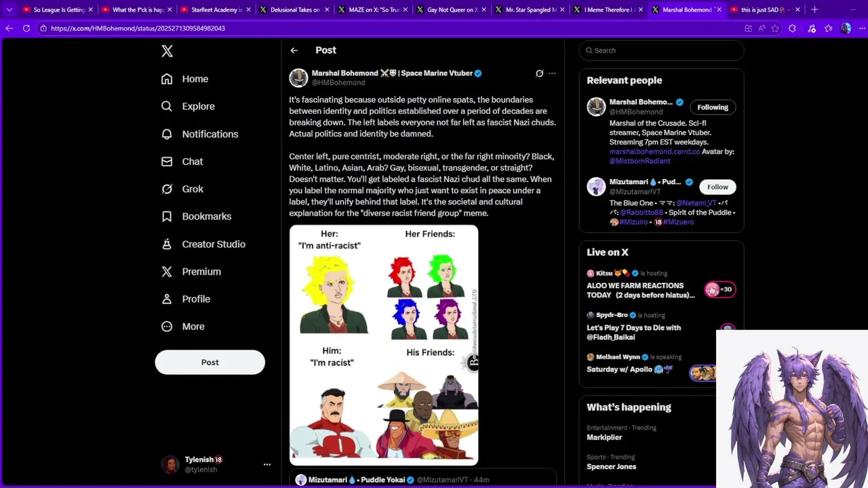Open the @Rabbitto88 mention link

pyautogui.click(x=641, y=213)
